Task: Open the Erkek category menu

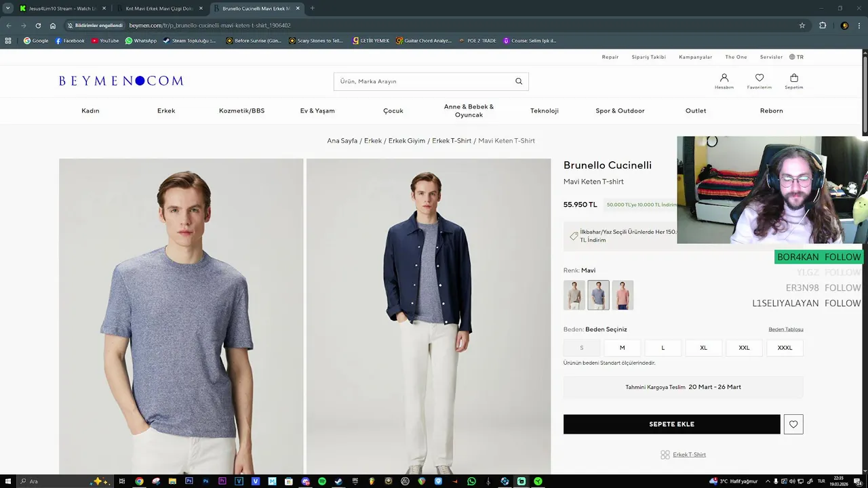Action: coord(166,110)
